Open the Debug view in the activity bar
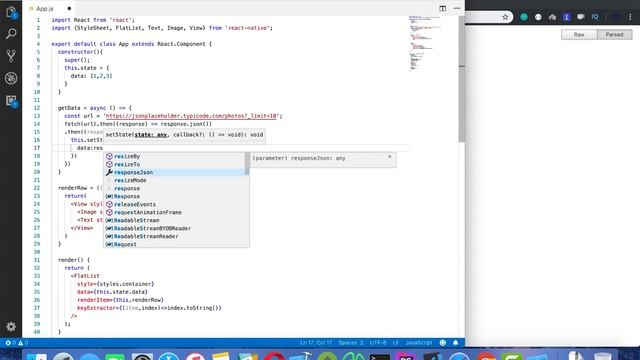The image size is (640, 360). pyautogui.click(x=11, y=78)
